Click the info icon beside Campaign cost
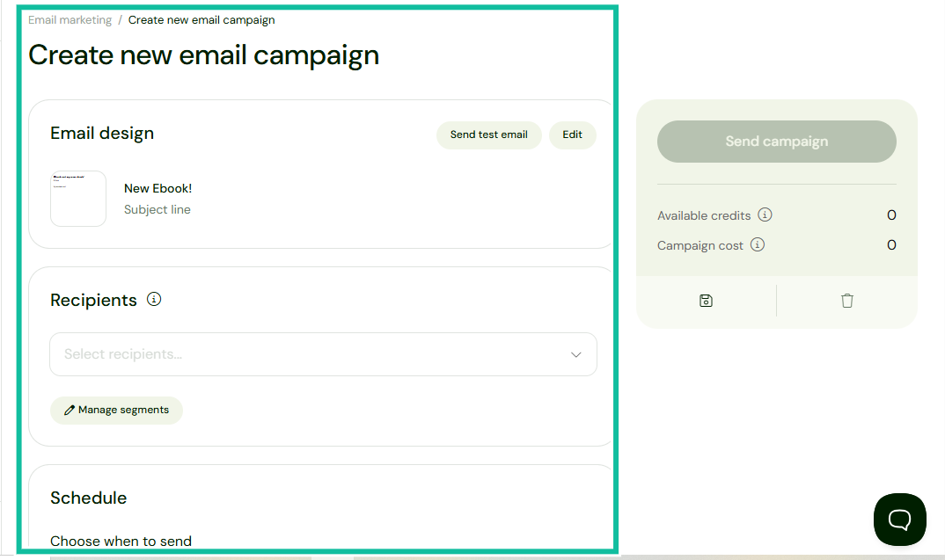Viewport: 945px width, 560px height. [x=758, y=244]
